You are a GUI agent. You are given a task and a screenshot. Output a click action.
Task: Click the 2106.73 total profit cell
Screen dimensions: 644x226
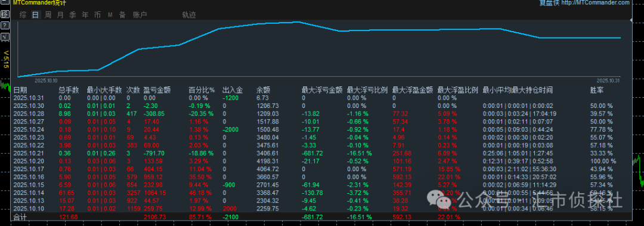click(x=155, y=217)
